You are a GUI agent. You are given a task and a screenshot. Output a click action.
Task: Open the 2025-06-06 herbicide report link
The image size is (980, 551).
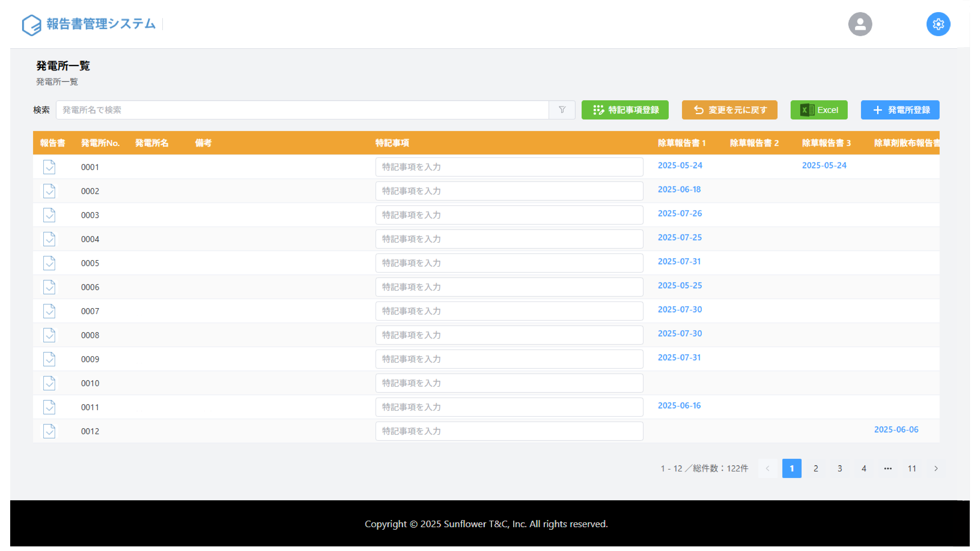896,430
